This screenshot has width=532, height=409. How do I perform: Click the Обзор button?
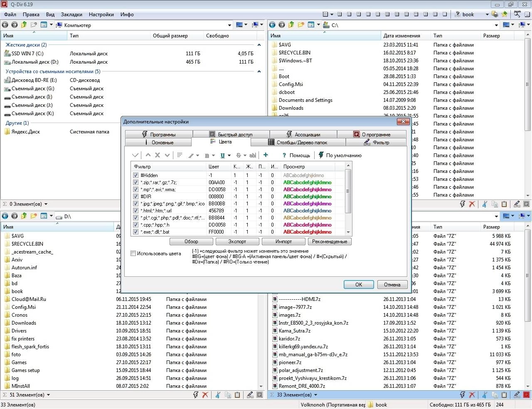point(191,241)
